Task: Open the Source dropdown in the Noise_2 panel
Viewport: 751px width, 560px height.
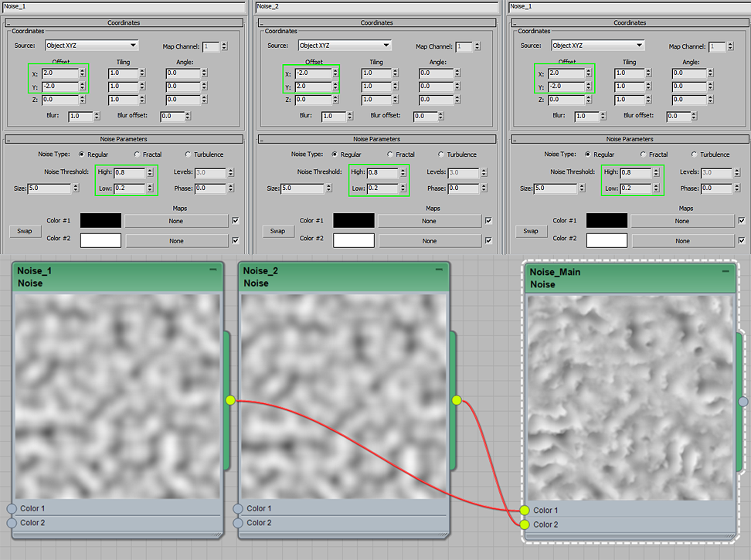Action: pyautogui.click(x=345, y=46)
